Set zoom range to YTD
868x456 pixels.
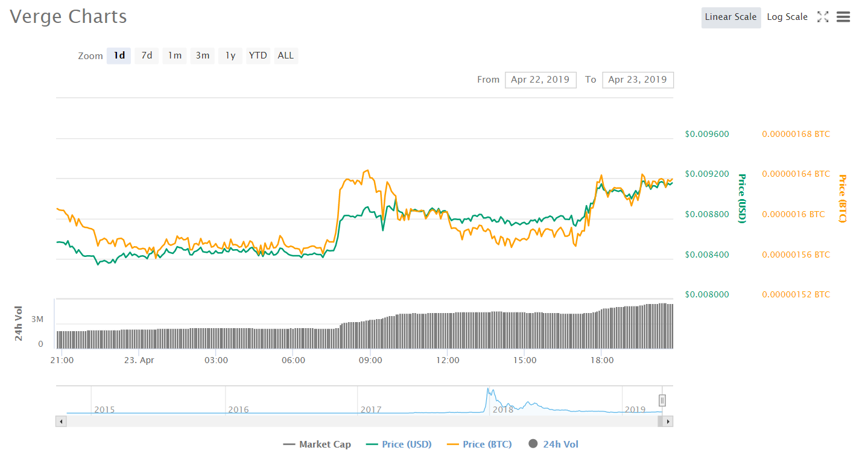point(258,55)
